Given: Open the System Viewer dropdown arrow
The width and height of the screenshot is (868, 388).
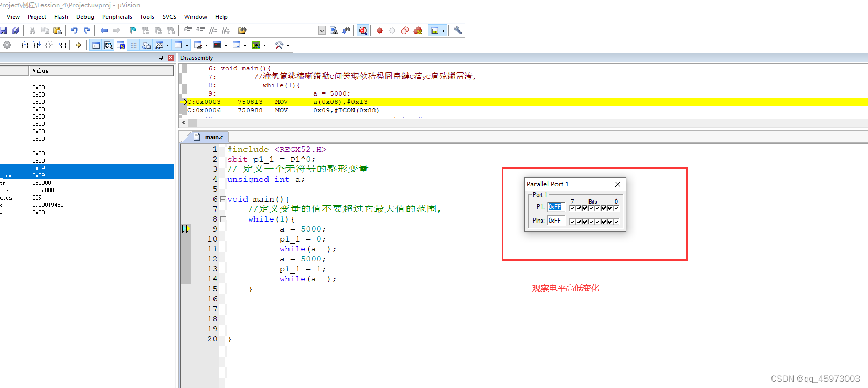Looking at the screenshot, I should [x=264, y=45].
